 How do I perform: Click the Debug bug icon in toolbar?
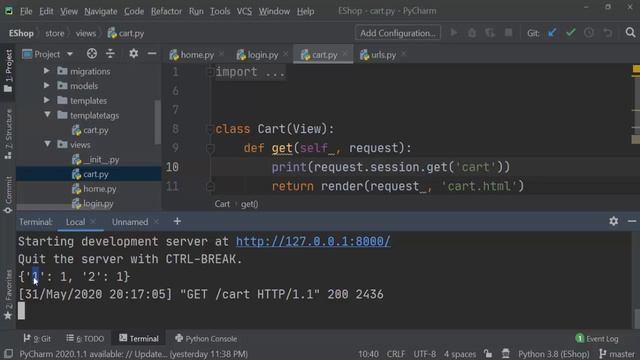pyautogui.click(x=472, y=33)
